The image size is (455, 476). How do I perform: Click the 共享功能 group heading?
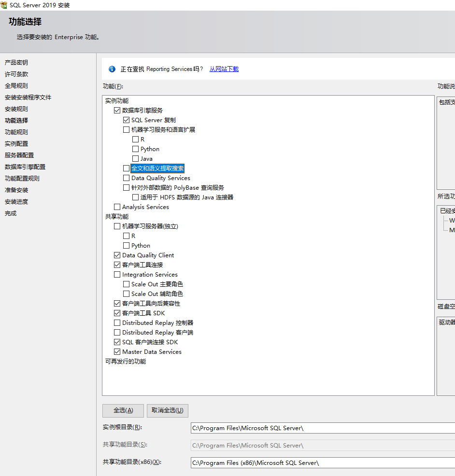point(117,216)
